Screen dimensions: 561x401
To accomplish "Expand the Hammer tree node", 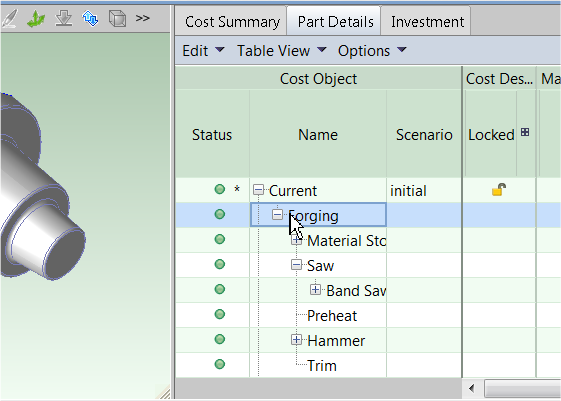I will click(296, 339).
